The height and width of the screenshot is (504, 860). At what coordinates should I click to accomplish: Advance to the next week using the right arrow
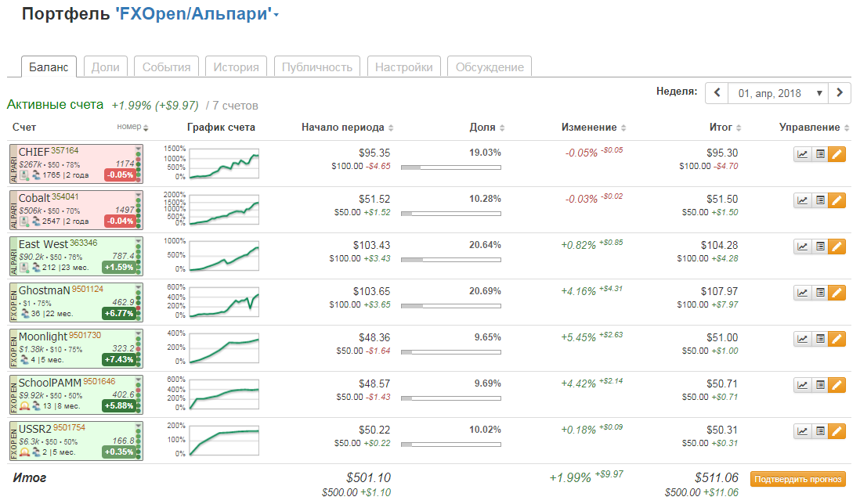(x=840, y=93)
